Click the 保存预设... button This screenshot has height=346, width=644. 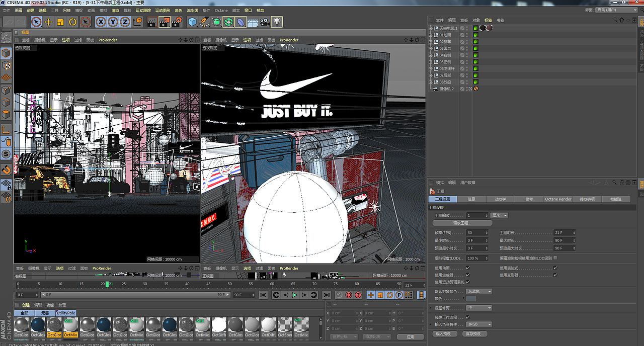(x=474, y=334)
